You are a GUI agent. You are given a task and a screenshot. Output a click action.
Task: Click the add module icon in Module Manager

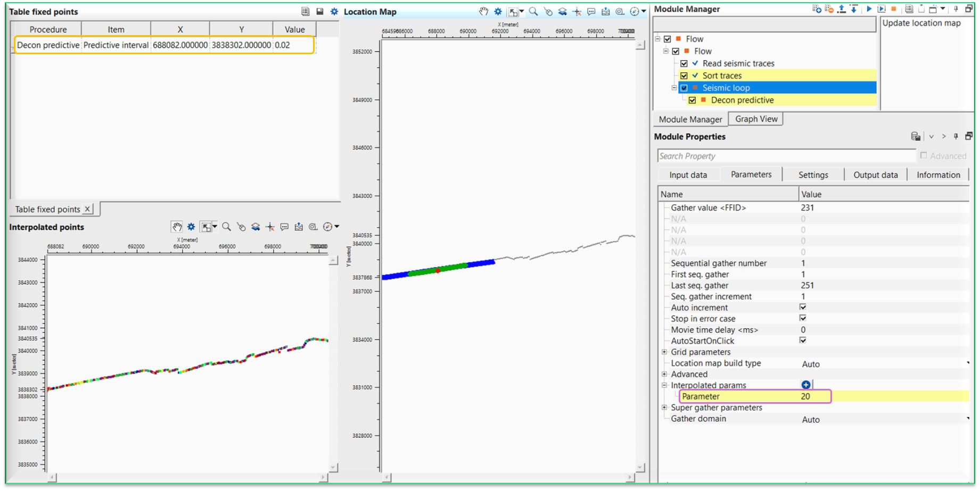click(x=817, y=9)
